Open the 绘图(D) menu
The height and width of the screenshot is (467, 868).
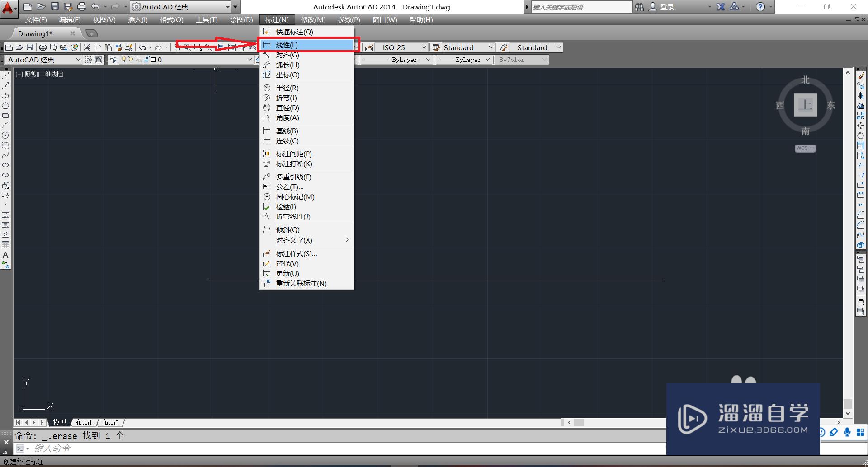(241, 20)
